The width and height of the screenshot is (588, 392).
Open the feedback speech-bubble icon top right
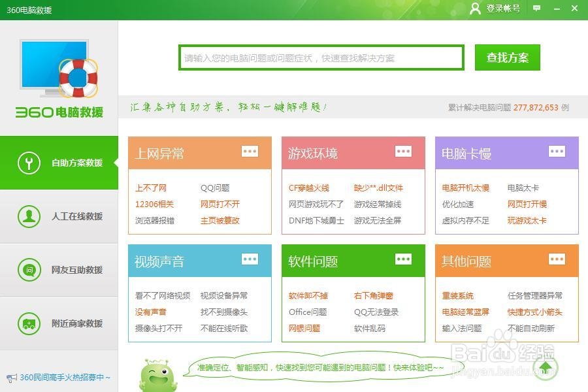coord(536,9)
